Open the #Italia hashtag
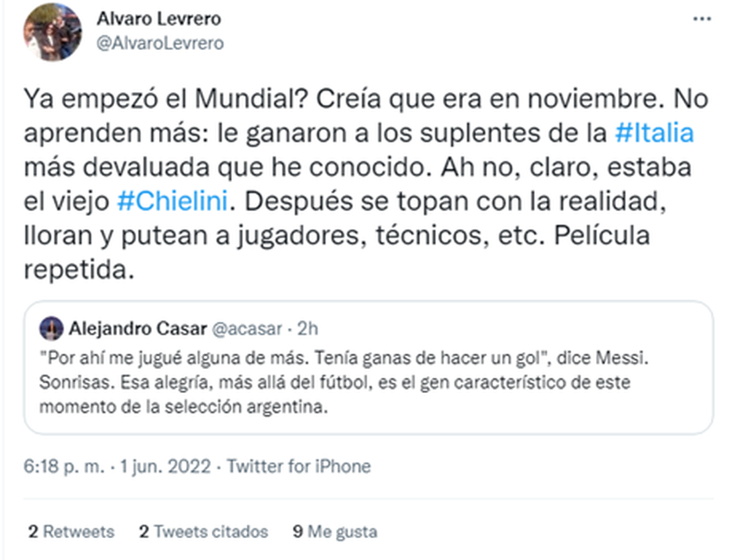Image resolution: width=732 pixels, height=560 pixels. point(654,133)
